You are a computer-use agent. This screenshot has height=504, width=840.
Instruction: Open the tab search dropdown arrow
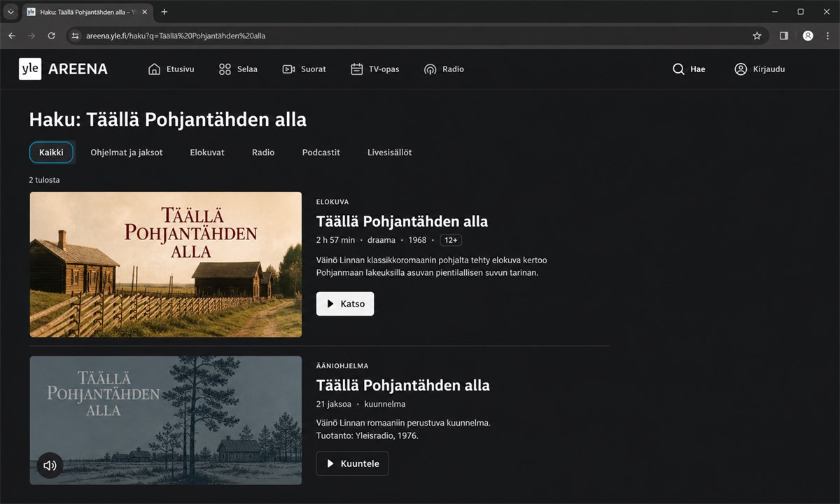tap(10, 12)
